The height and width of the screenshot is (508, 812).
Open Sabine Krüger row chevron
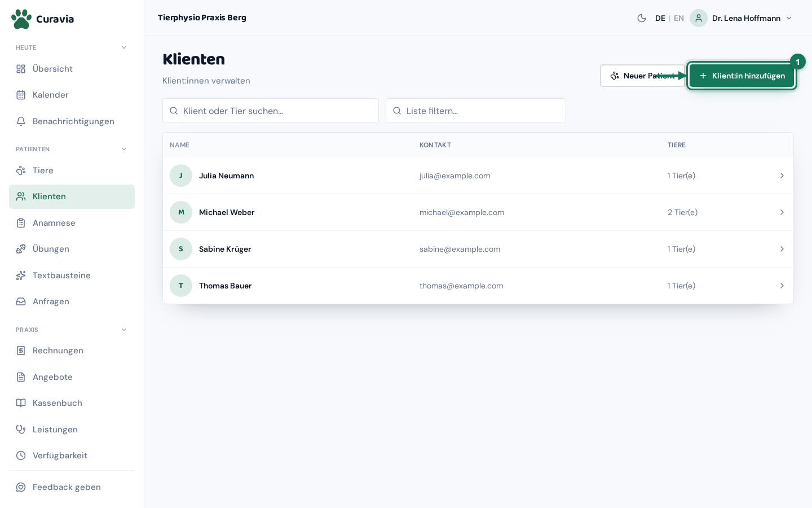782,249
